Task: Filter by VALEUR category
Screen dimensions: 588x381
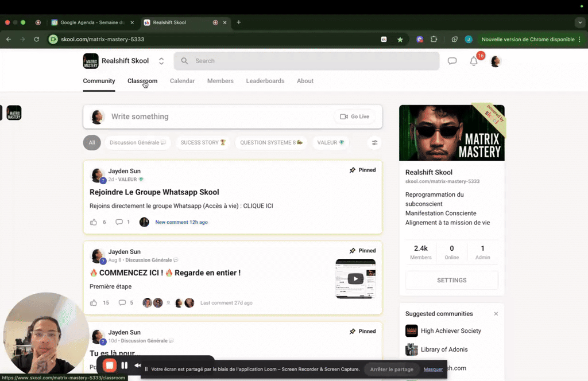Action: click(330, 143)
